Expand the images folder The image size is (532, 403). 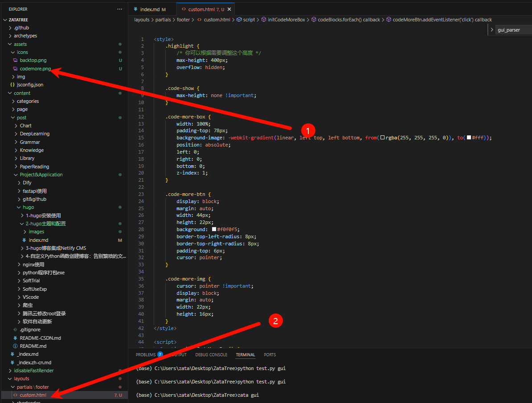(x=25, y=232)
